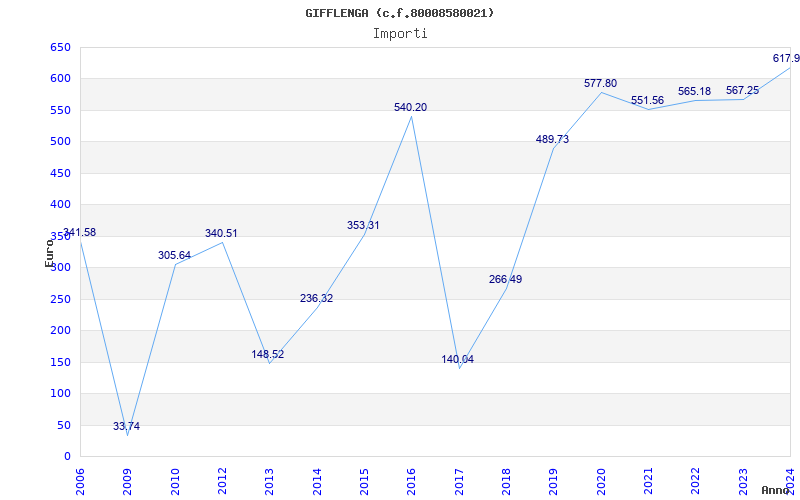Click the 2018 x-axis year
Viewport: 800px width, 500px height.
[x=506, y=482]
